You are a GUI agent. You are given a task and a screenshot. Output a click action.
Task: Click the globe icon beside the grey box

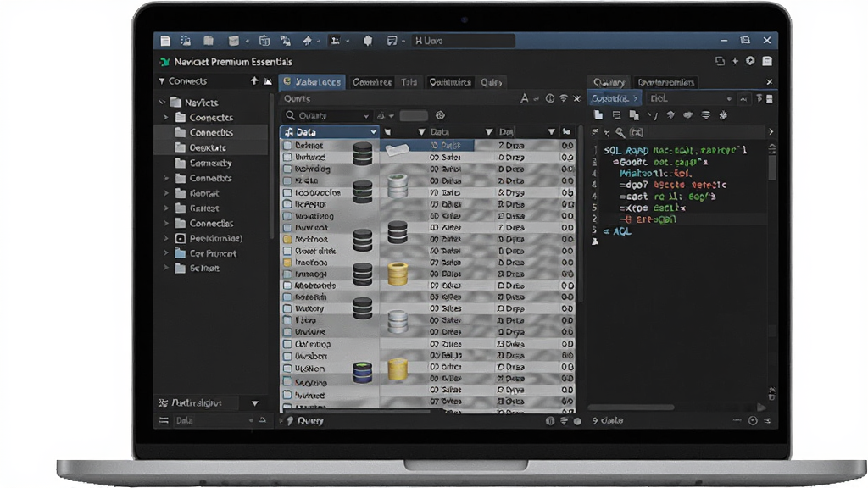pos(440,115)
